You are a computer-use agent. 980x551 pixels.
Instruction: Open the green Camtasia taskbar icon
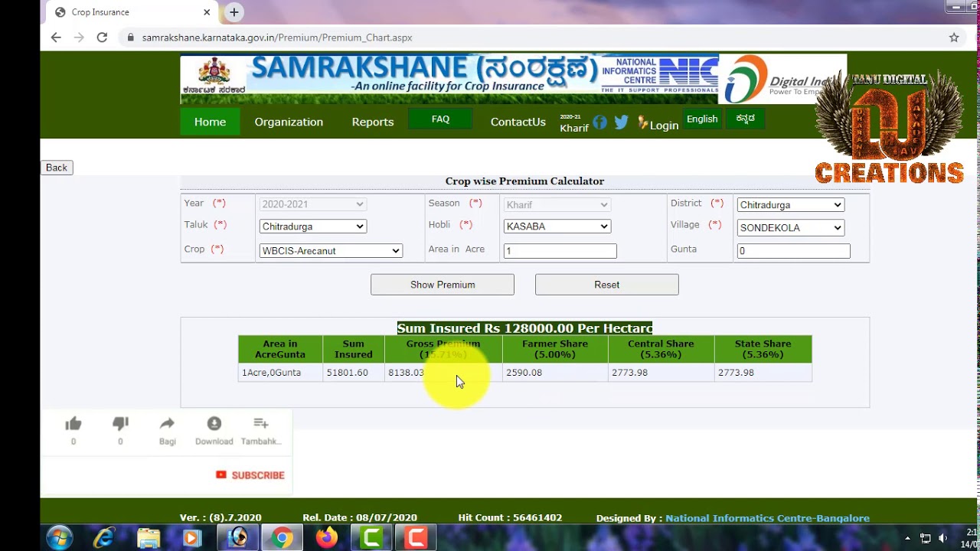(371, 538)
